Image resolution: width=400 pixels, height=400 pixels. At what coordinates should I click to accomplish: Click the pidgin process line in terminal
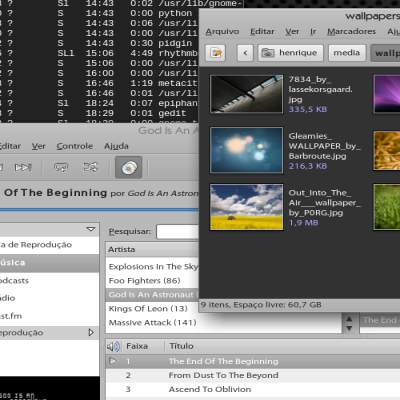point(99,43)
